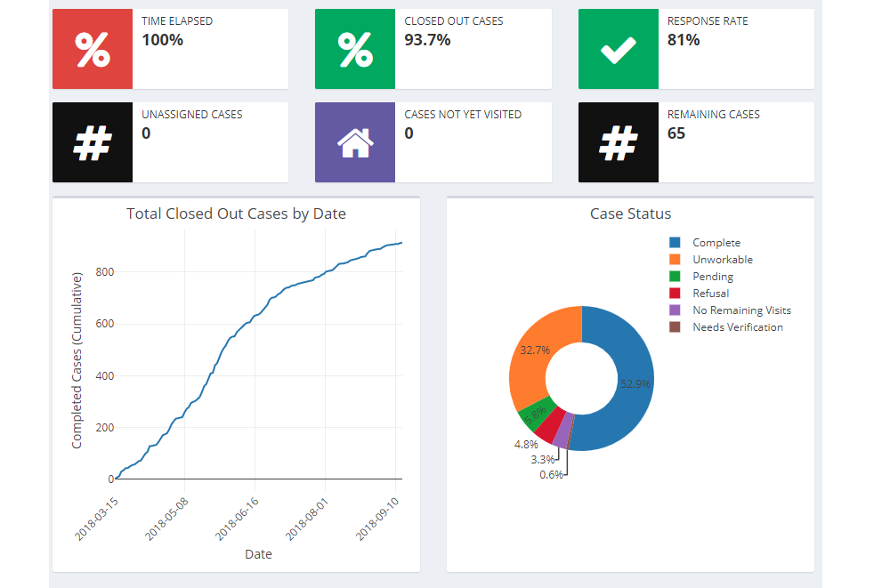Click the 52.9% label on the pie chart
This screenshot has width=882, height=588.
click(635, 381)
